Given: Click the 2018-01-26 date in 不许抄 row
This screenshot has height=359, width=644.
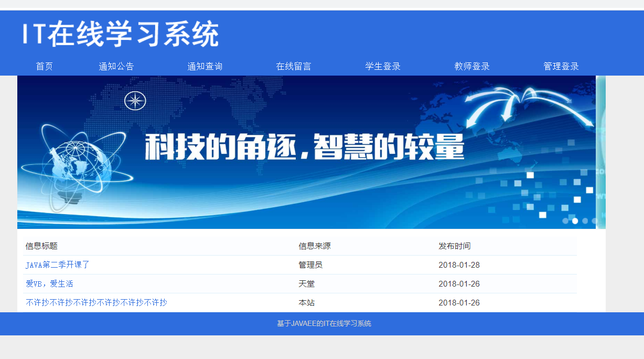Looking at the screenshot, I should click(x=459, y=303).
